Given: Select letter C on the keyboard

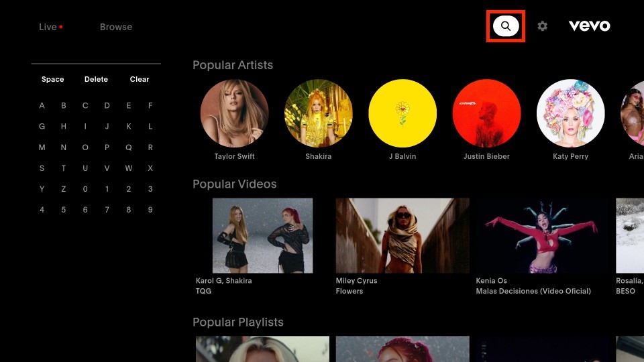Looking at the screenshot, I should click(85, 105).
